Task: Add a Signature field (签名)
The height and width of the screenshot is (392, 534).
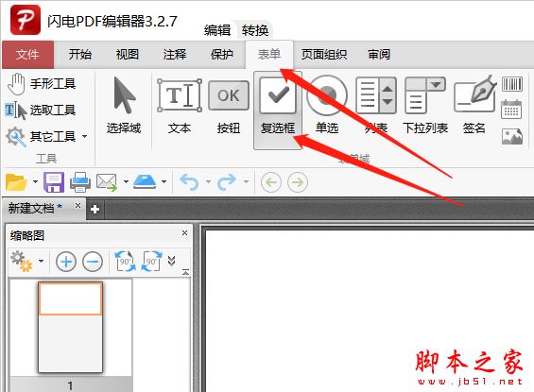Action: (x=474, y=106)
